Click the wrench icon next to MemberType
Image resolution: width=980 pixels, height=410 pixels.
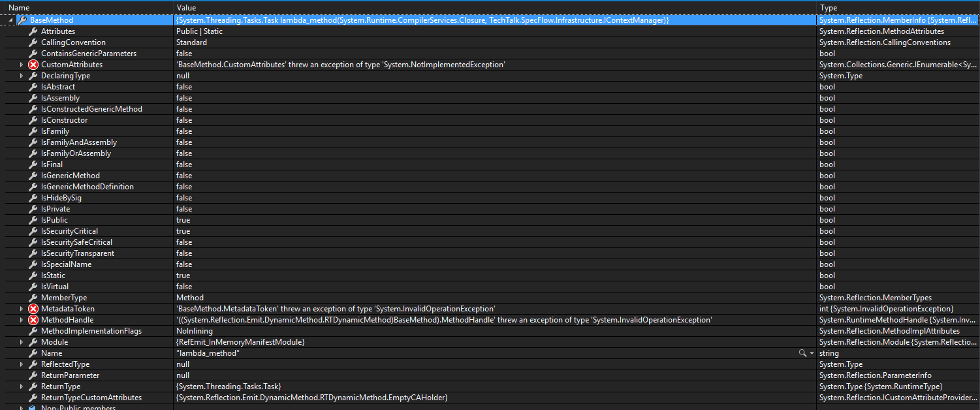(33, 298)
